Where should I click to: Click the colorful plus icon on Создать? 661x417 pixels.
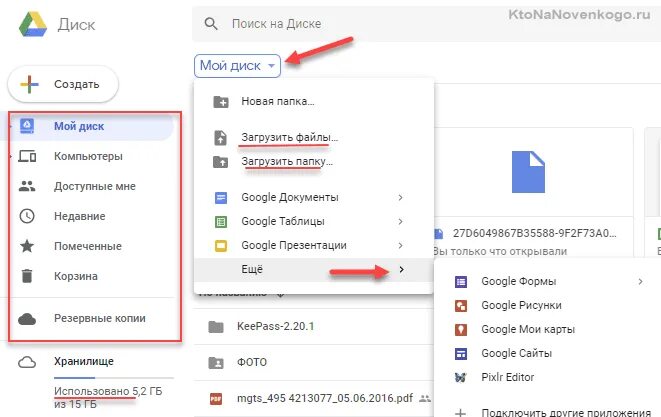[x=30, y=84]
